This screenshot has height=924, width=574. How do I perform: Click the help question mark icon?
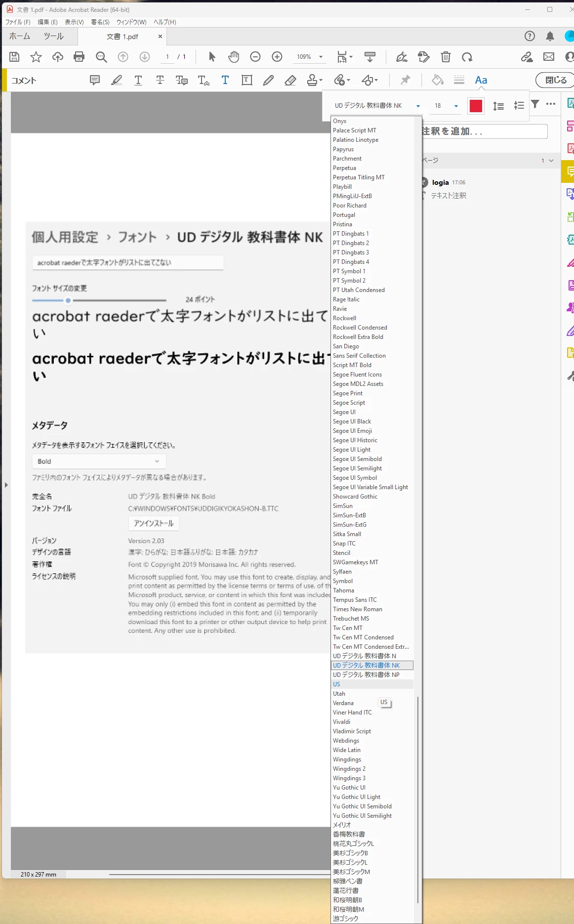pyautogui.click(x=530, y=36)
